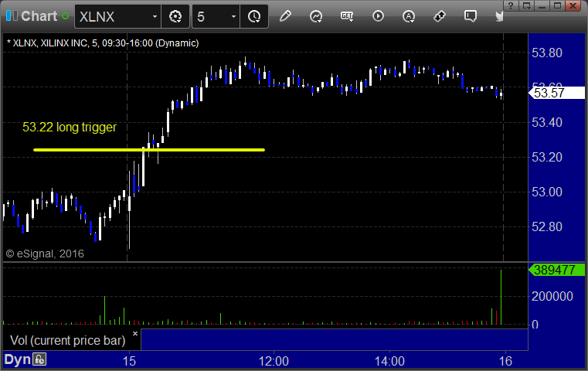
Task: Click the help question mark button
Action: (511, 5)
